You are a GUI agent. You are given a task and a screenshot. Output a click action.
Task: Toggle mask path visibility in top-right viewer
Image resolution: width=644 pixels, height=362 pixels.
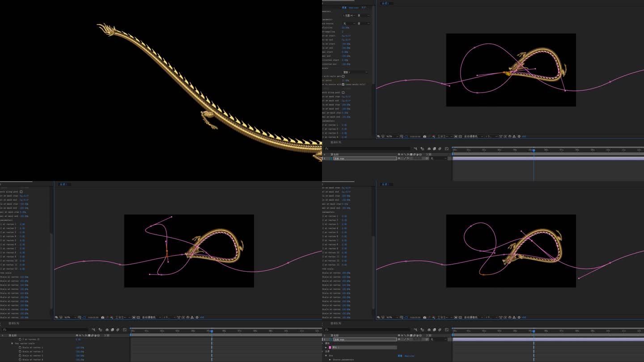(406, 136)
